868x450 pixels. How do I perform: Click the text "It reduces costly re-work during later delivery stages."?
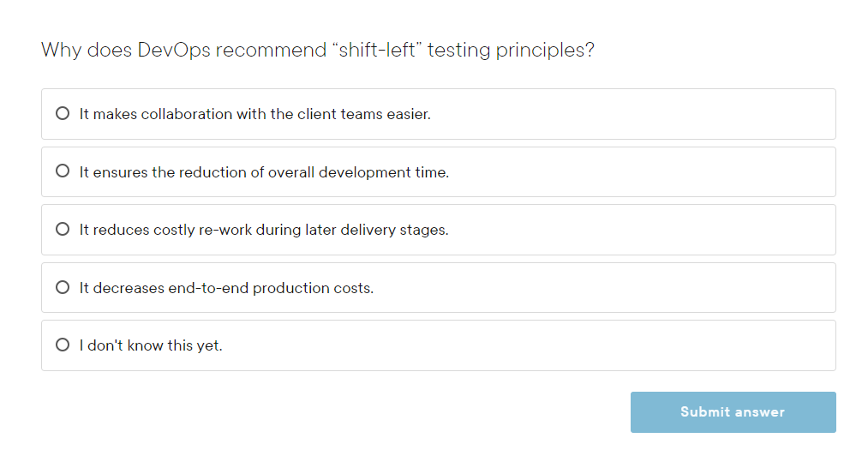tap(264, 230)
